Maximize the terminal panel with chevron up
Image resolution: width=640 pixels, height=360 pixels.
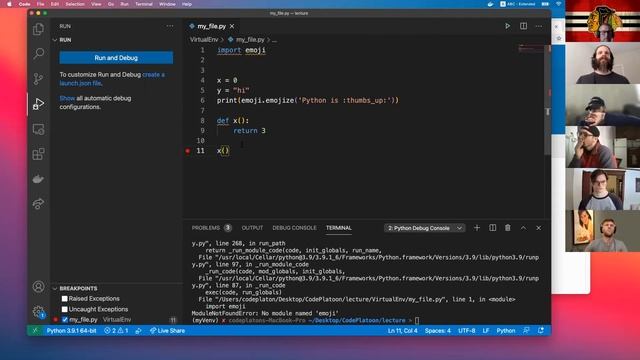click(523, 228)
